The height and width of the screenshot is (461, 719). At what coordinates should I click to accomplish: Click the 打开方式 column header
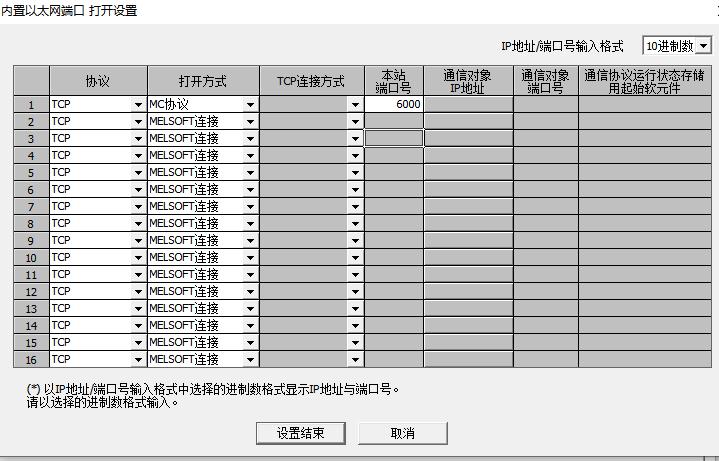pyautogui.click(x=203, y=81)
